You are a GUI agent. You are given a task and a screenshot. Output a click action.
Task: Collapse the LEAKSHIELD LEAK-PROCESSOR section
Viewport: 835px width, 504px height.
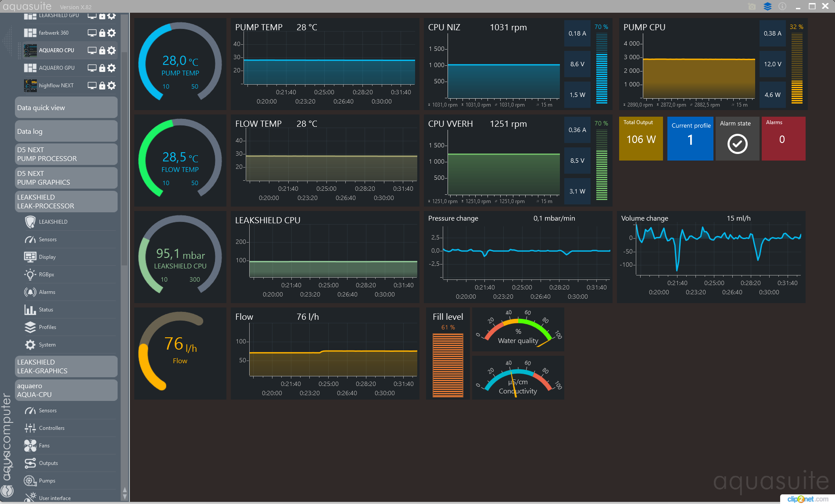click(x=66, y=202)
